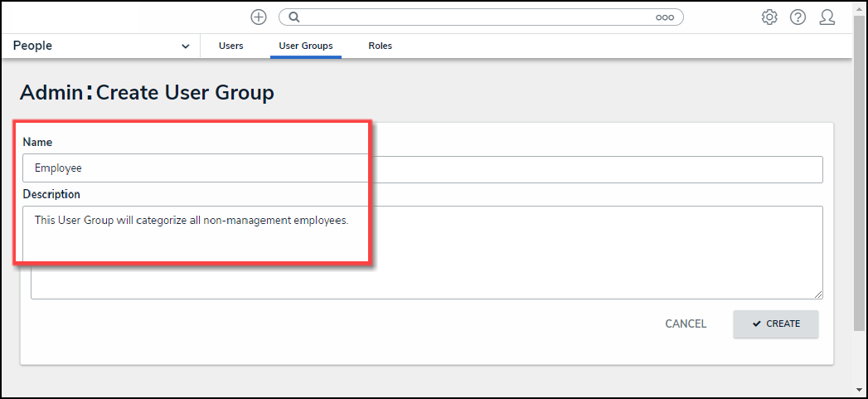Click the Name field label
This screenshot has height=399, width=868.
37,142
